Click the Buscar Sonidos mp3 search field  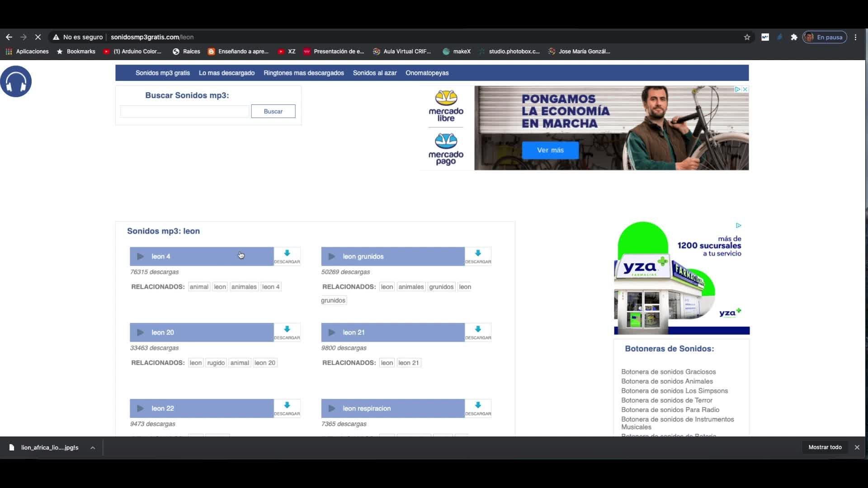[184, 112]
